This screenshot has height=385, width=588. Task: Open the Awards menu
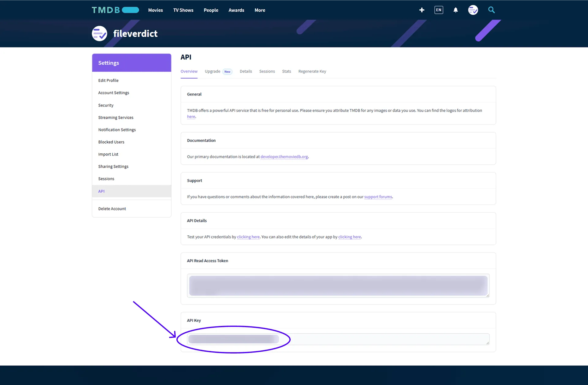[x=236, y=10]
